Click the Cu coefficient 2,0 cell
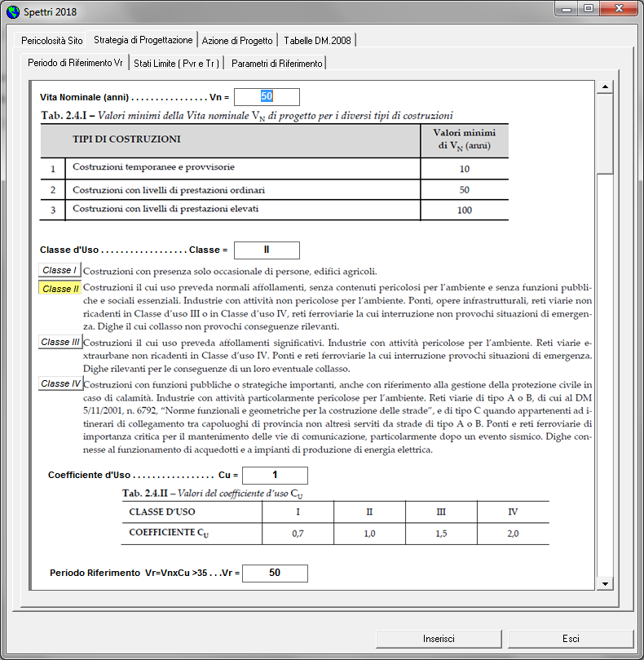 (x=514, y=534)
